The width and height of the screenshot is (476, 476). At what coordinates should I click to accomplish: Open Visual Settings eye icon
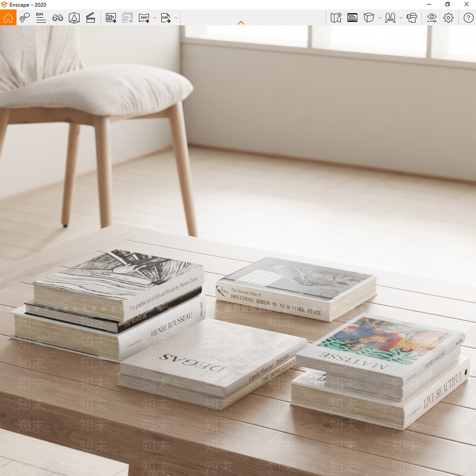click(x=432, y=18)
